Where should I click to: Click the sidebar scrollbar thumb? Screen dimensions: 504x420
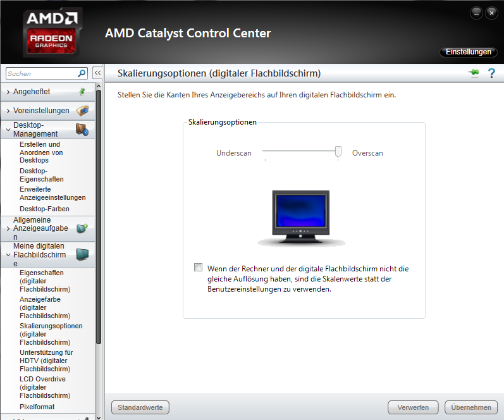99,217
